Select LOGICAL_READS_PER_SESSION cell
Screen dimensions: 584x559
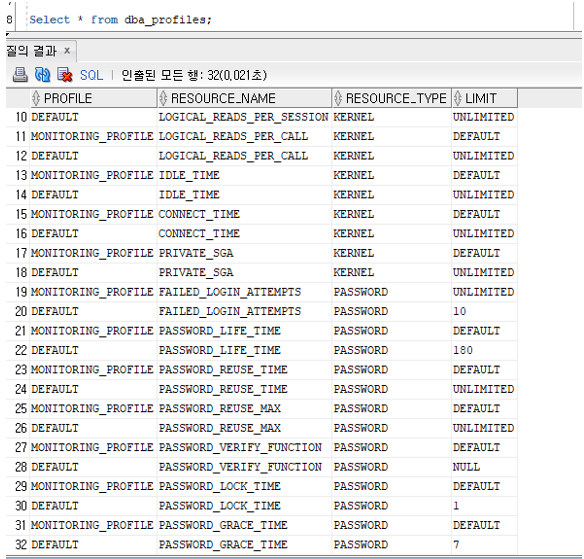(244, 117)
